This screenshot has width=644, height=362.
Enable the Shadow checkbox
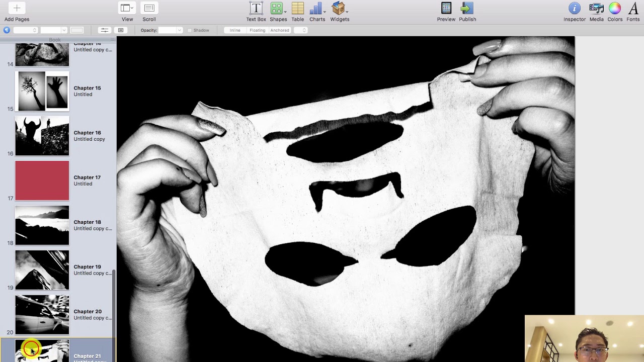190,30
